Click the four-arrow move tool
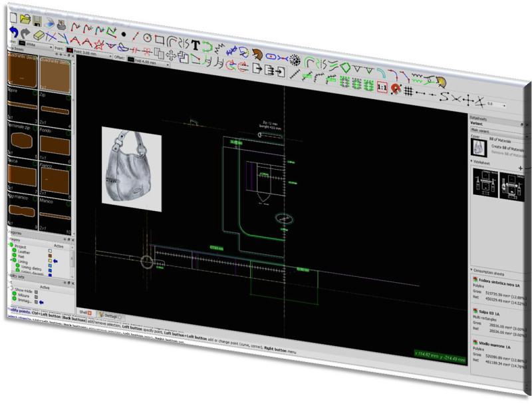 (x=171, y=55)
